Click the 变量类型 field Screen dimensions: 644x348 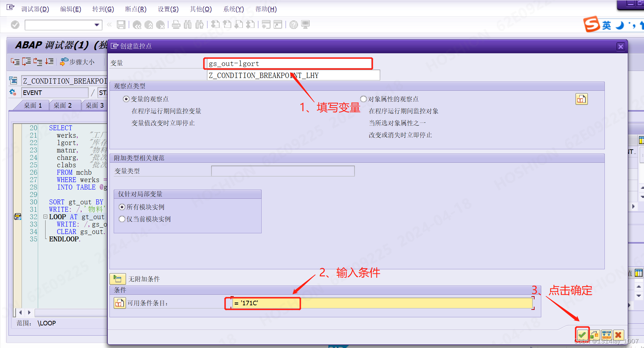283,171
